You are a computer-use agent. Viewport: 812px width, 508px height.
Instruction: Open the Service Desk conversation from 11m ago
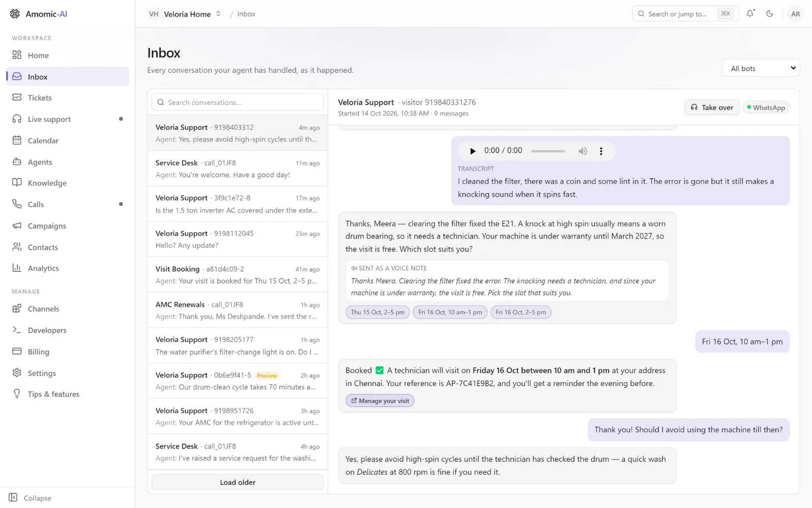(x=238, y=169)
